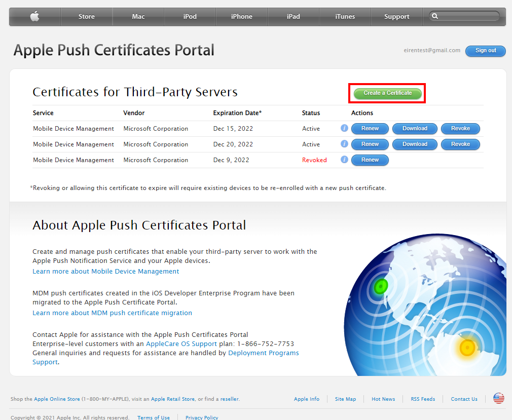Open the Hot News link
This screenshot has width=512, height=420.
click(383, 399)
